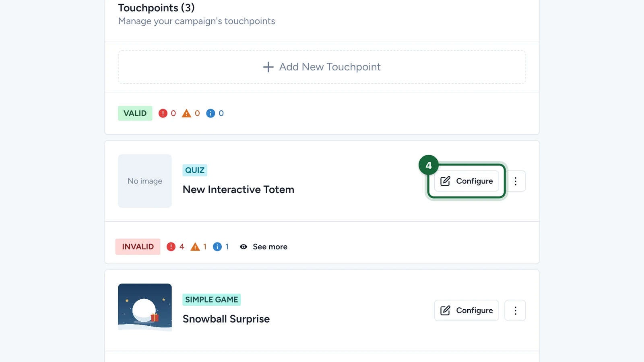Select the QUIZ type tag
Screen dimensions: 644x362
tap(195, 170)
